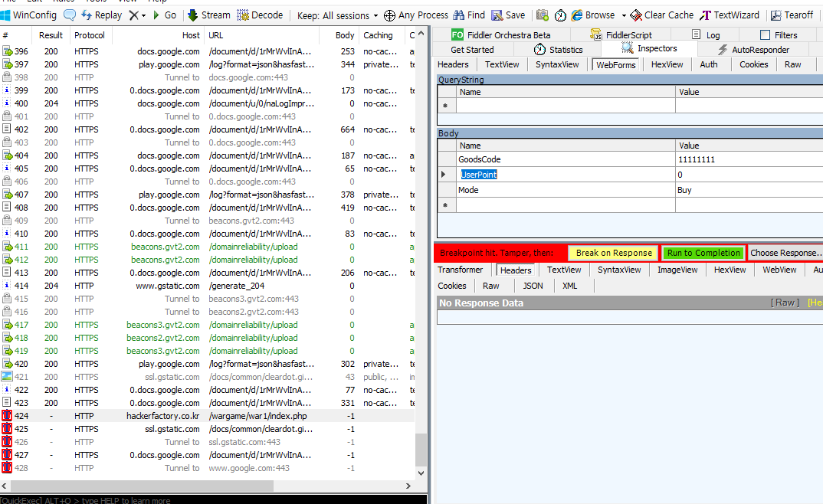
Task: Click the Tearoff button
Action: point(792,15)
